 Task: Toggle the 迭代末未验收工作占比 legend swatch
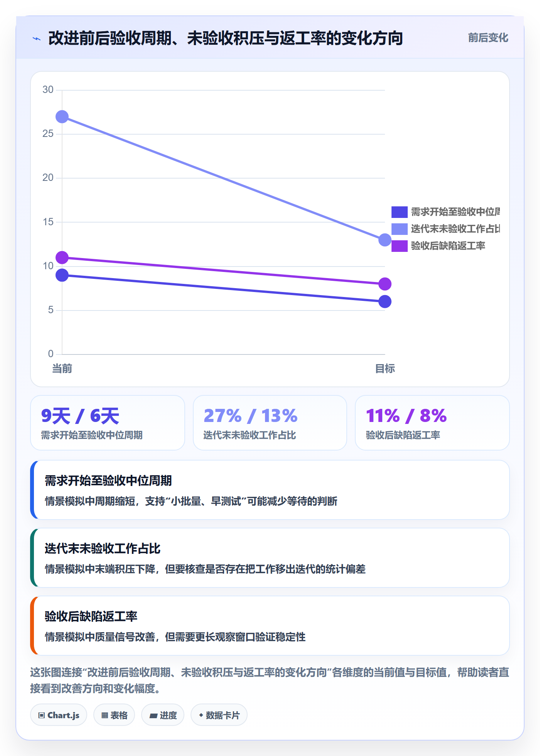400,229
